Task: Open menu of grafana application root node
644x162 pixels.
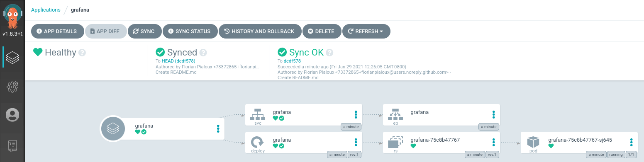Action: 218,128
